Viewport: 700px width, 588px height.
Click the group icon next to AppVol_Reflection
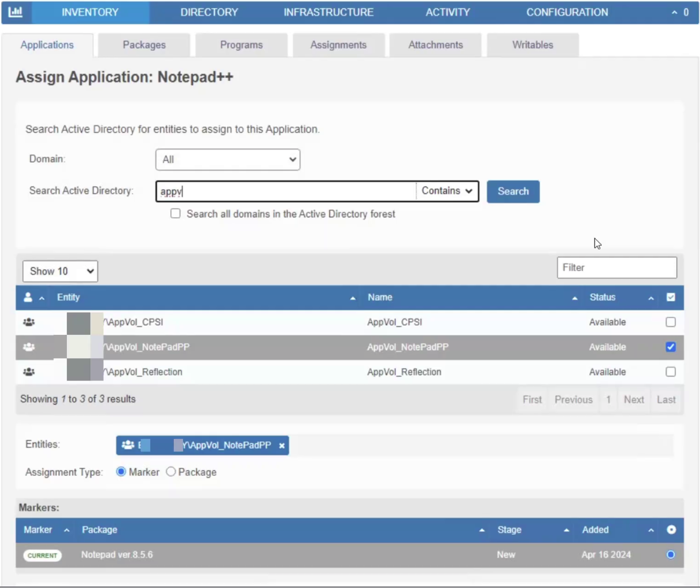pos(28,372)
